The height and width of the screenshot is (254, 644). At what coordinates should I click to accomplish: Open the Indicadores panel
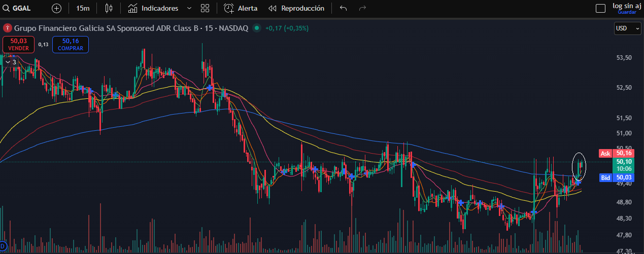point(153,9)
